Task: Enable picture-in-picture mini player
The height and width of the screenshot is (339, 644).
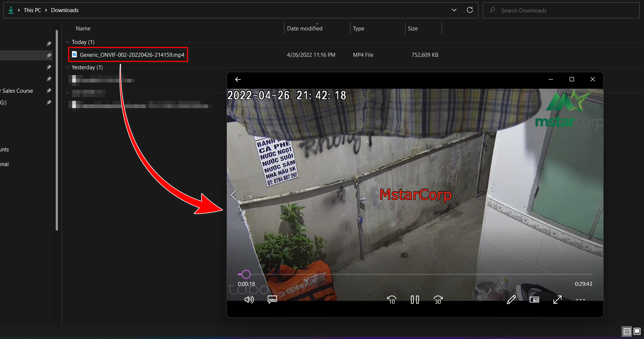Action: (534, 299)
